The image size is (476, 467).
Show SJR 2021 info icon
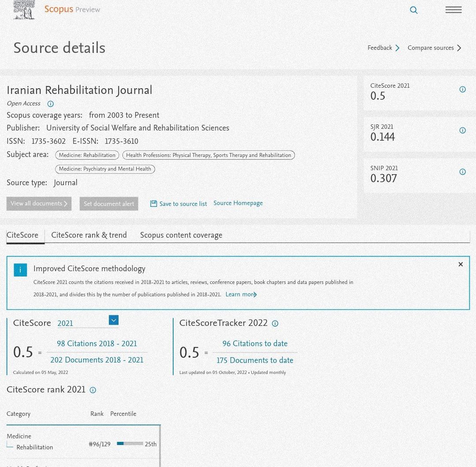click(462, 130)
